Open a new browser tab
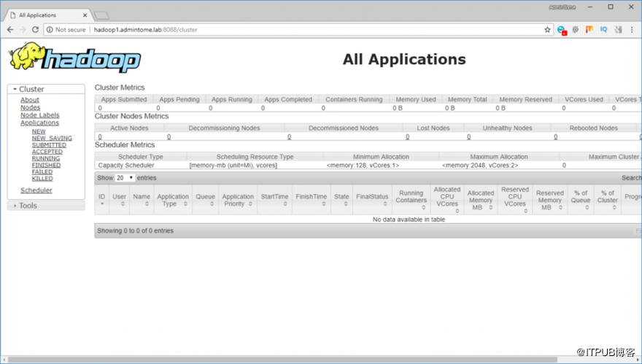The height and width of the screenshot is (364, 642). (x=101, y=15)
